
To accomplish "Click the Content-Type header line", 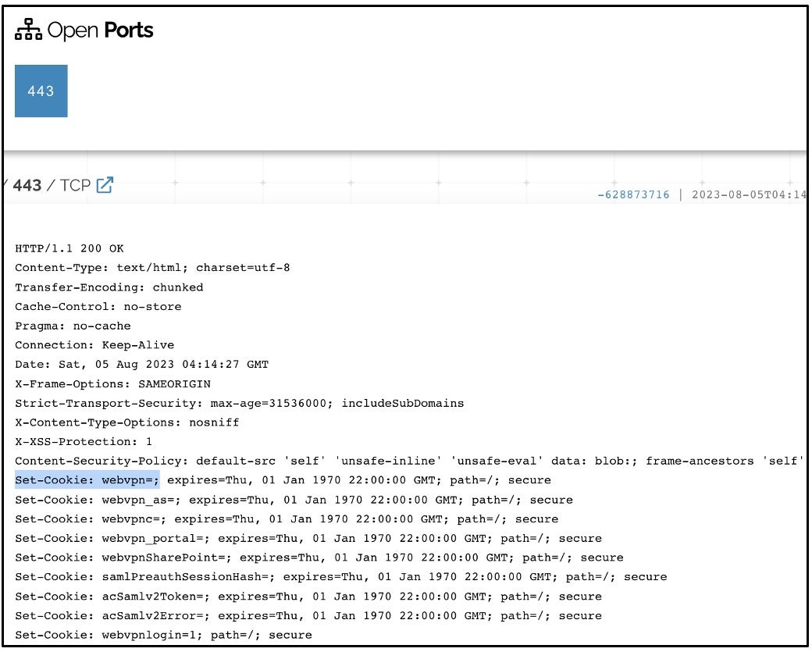I will pos(152,268).
